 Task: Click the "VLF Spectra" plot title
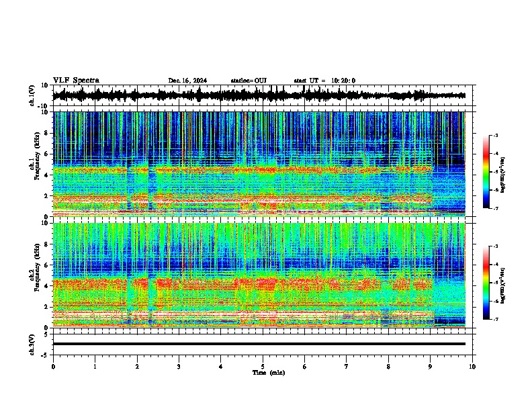(76, 81)
